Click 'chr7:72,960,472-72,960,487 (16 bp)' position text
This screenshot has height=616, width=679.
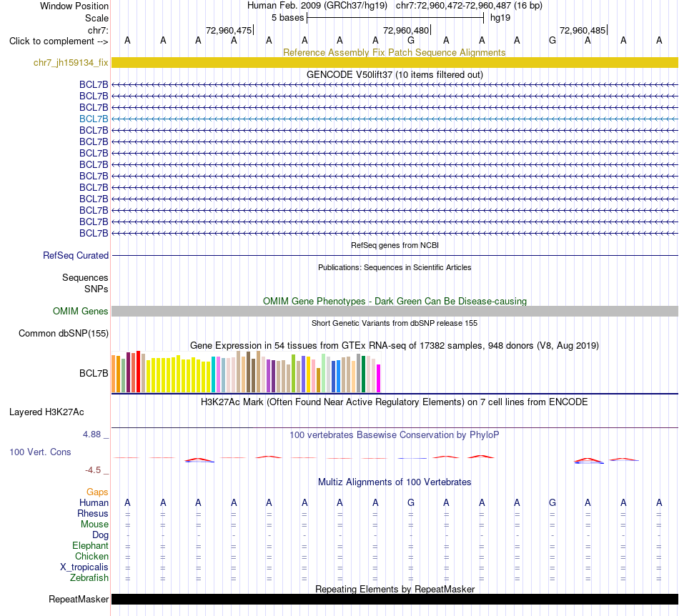coord(469,6)
